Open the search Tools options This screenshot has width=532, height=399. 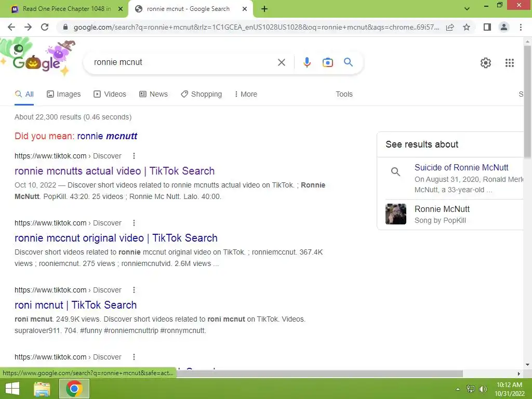(344, 95)
